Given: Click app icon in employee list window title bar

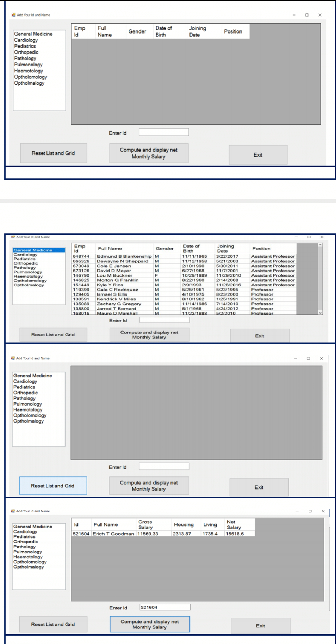Looking at the screenshot, I should coord(13,237).
